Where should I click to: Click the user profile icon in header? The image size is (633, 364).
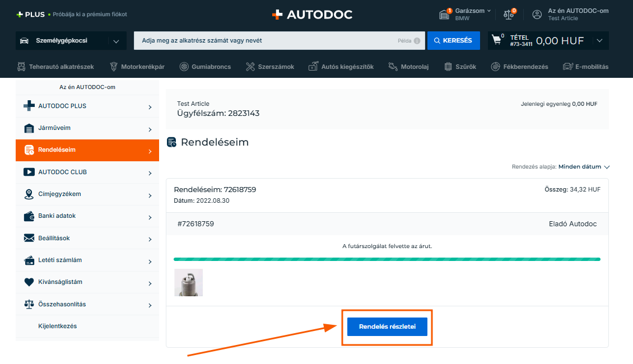pos(537,15)
